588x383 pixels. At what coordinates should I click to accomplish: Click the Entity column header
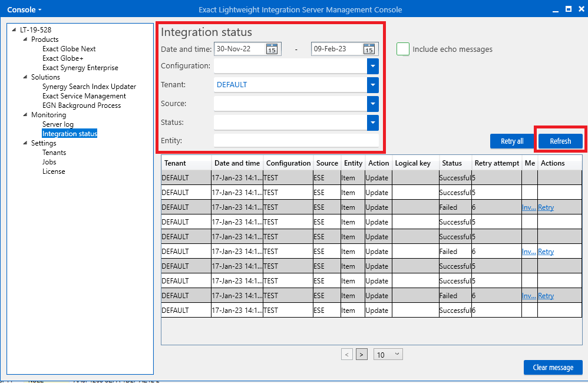pyautogui.click(x=353, y=163)
